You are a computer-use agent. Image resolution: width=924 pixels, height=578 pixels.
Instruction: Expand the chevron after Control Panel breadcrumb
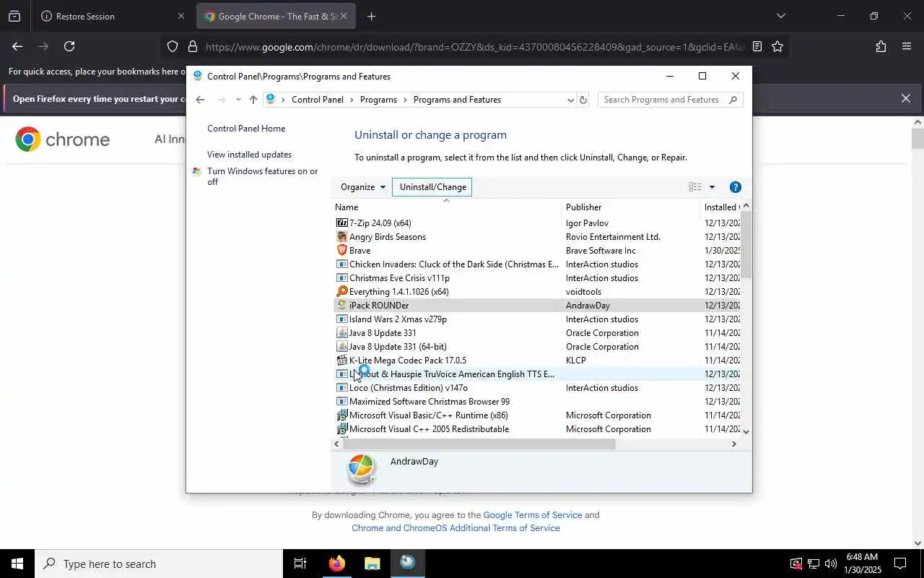[x=352, y=100]
